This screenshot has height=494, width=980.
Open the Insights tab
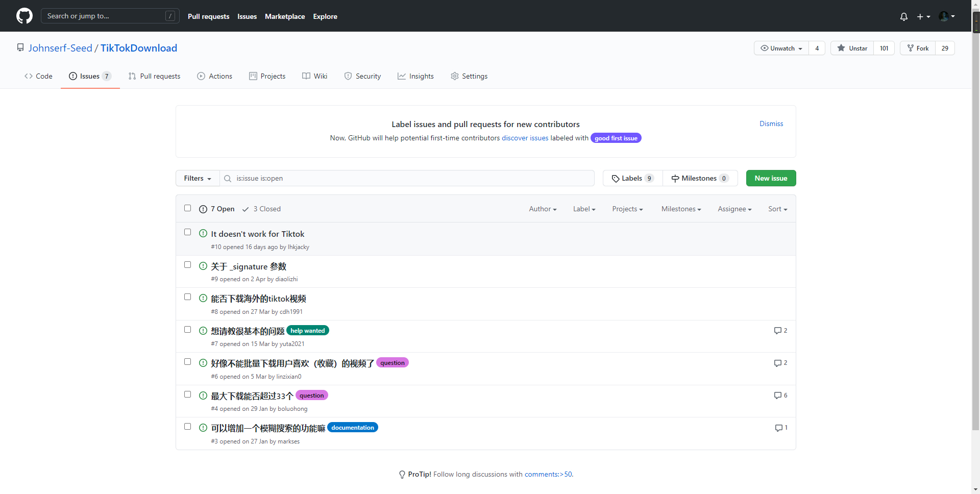[x=415, y=76]
